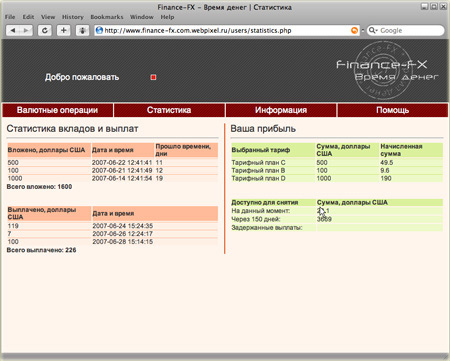Click the address bar URL field
This screenshot has height=361, width=450.
(227, 31)
